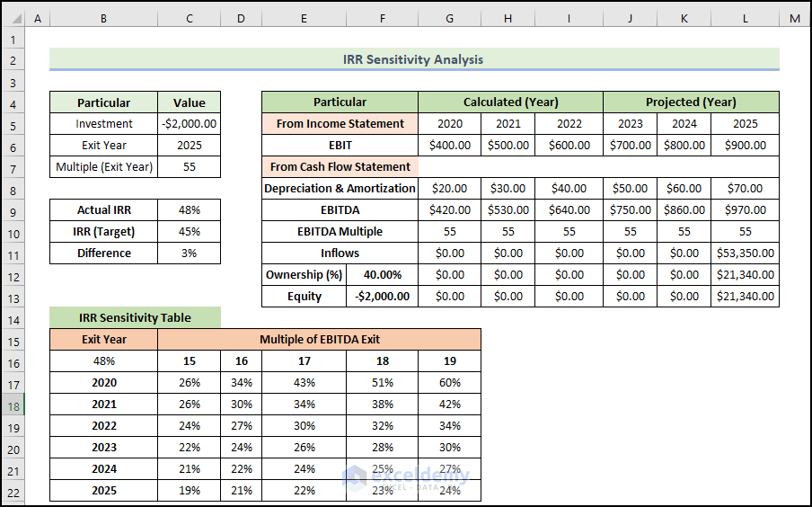Select the 2022 exit year row label
The height and width of the screenshot is (507, 812).
coord(103,425)
